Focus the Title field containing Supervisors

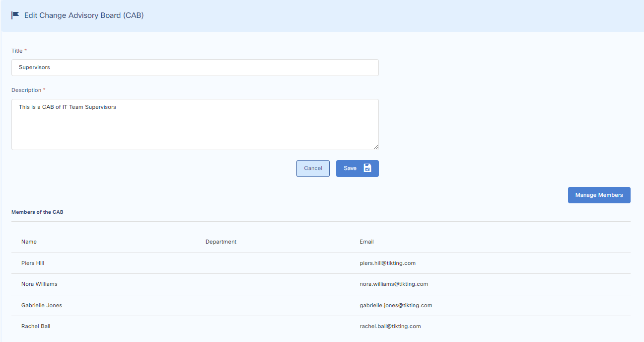[195, 68]
